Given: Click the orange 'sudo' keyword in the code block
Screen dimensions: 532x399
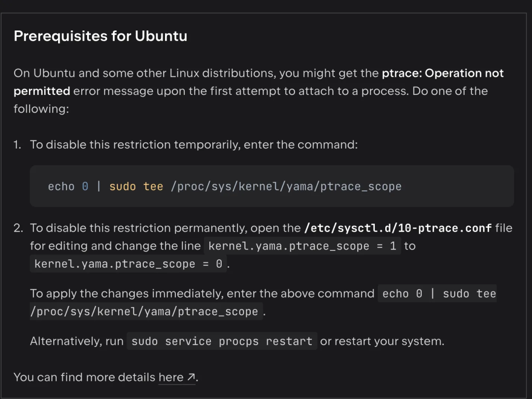Looking at the screenshot, I should pos(122,186).
